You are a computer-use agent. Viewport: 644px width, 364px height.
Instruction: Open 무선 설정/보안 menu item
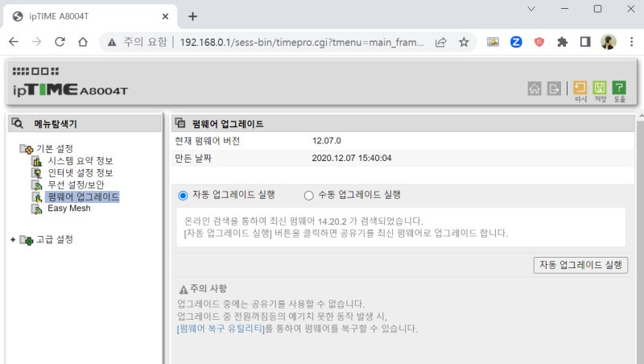pyautogui.click(x=76, y=185)
